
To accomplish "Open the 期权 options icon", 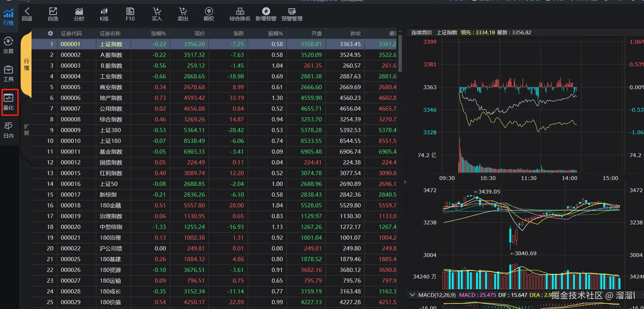I will click(x=209, y=14).
